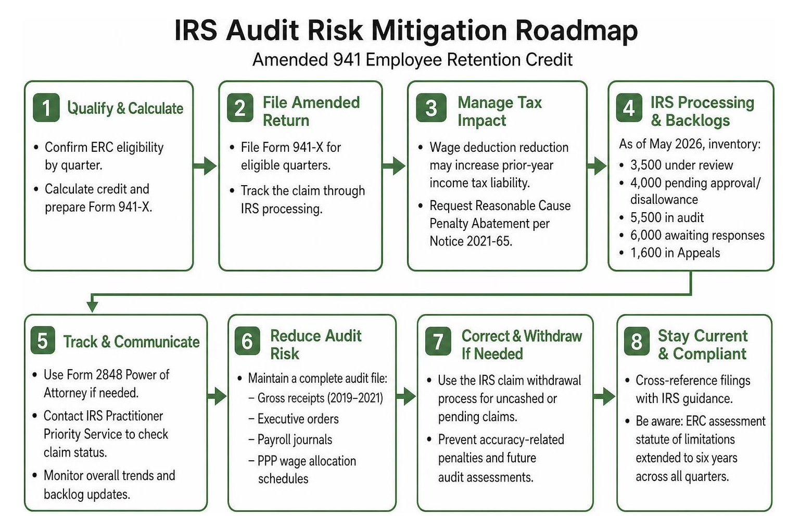Click the "Manage Tax Impact" heading
The height and width of the screenshot is (532, 799).
tap(500, 111)
